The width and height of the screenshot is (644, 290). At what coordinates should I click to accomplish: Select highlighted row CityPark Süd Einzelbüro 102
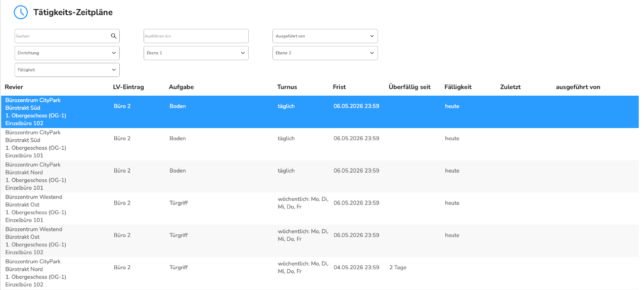(x=319, y=112)
